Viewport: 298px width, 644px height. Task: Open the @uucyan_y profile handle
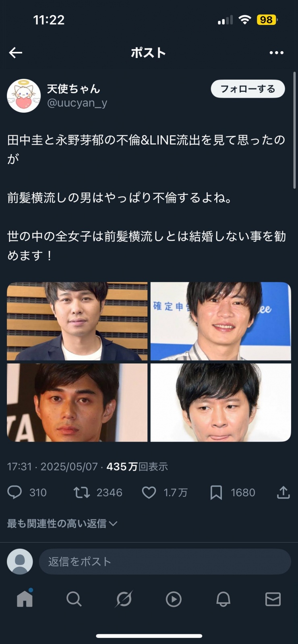click(77, 103)
